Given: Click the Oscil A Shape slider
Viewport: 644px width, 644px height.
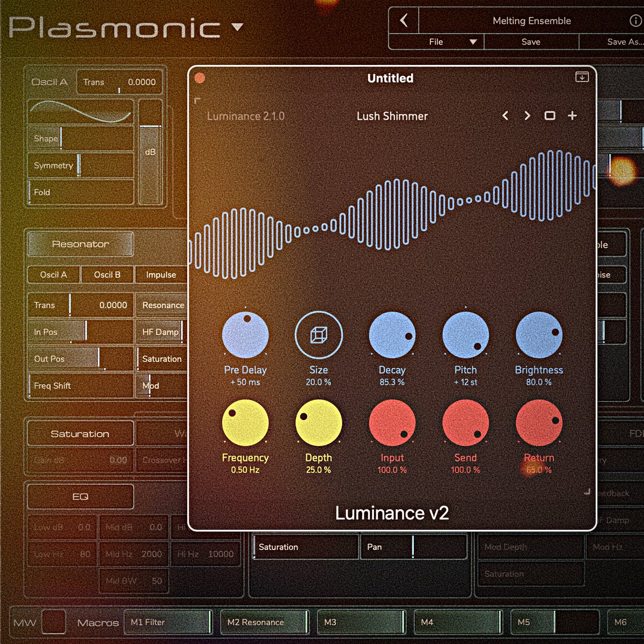Looking at the screenshot, I should [x=80, y=138].
